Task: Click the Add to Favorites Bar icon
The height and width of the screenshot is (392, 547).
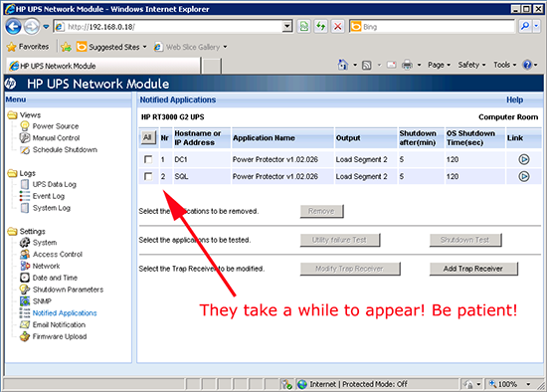Action: tap(66, 47)
